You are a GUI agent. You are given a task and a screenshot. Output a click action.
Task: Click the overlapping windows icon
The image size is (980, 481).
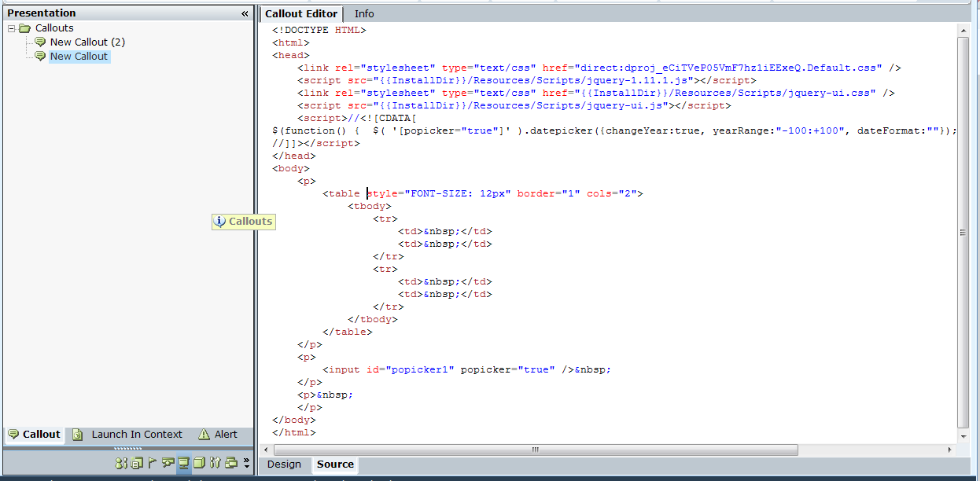(x=231, y=463)
